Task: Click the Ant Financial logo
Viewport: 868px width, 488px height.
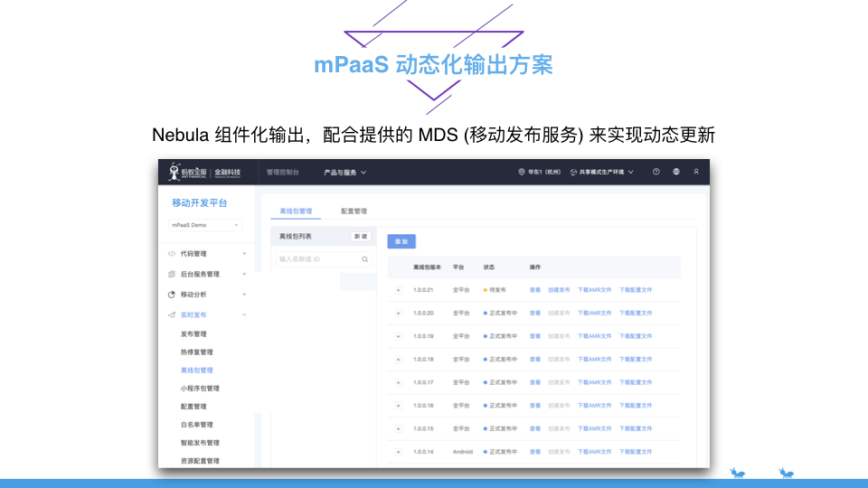Action: (x=205, y=172)
